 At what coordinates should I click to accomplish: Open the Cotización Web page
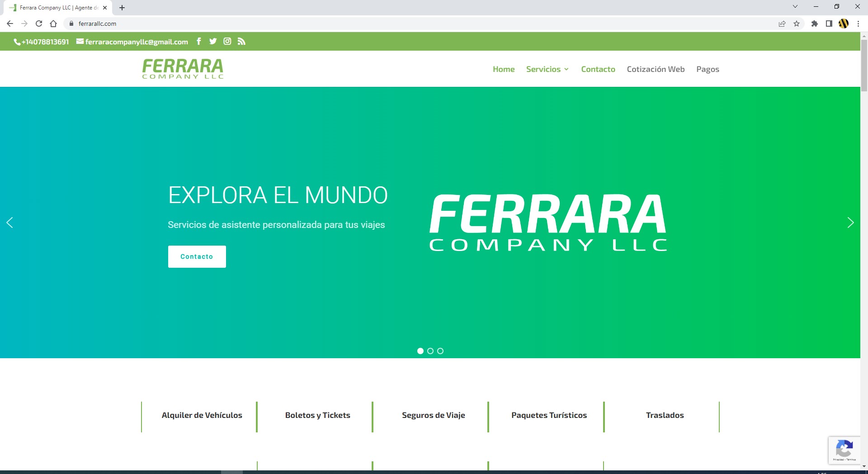point(656,69)
